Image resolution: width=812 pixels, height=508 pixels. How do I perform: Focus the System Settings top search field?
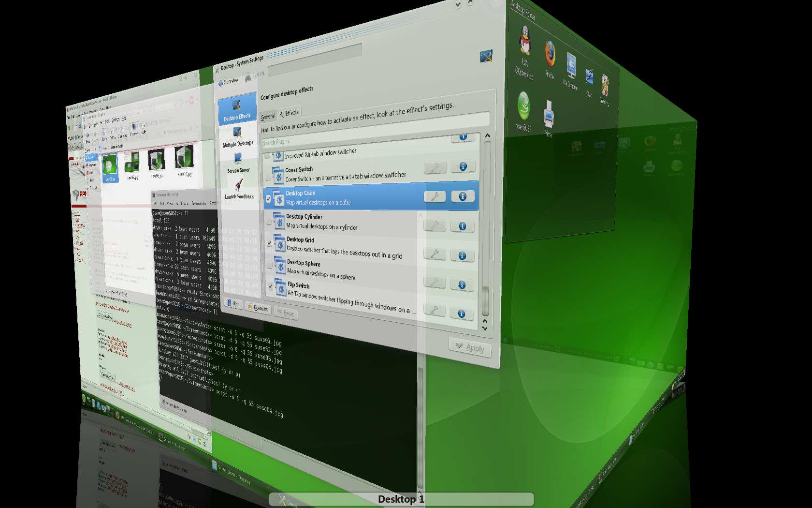[314, 59]
